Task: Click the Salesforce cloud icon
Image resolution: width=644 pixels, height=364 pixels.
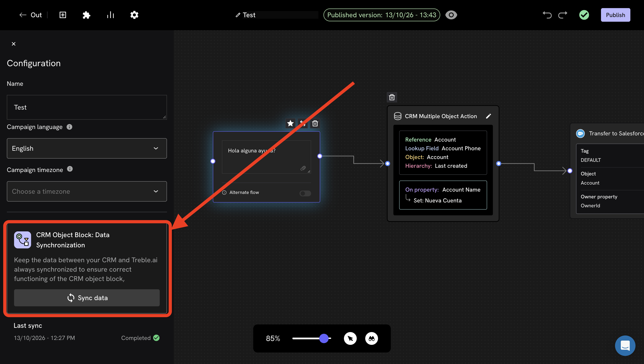Action: tap(580, 133)
